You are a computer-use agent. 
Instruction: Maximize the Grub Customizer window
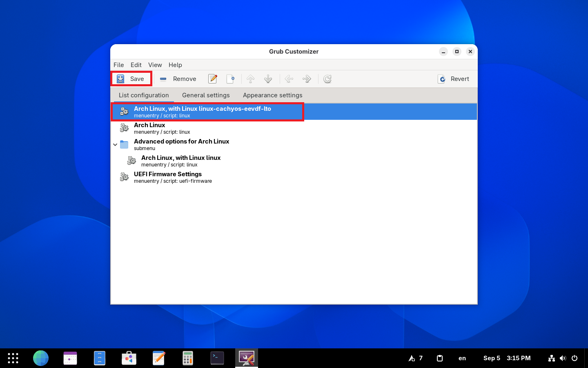point(457,52)
